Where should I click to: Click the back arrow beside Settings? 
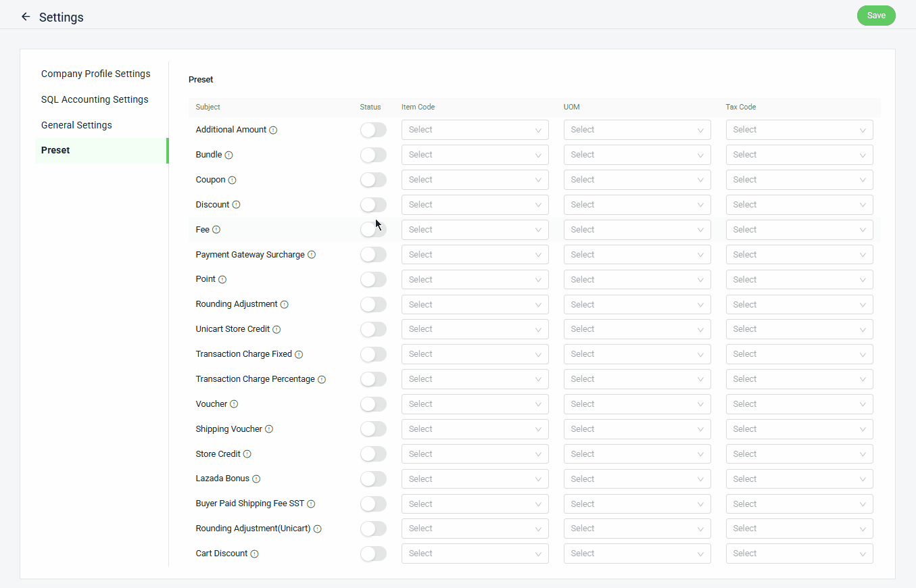tap(26, 17)
